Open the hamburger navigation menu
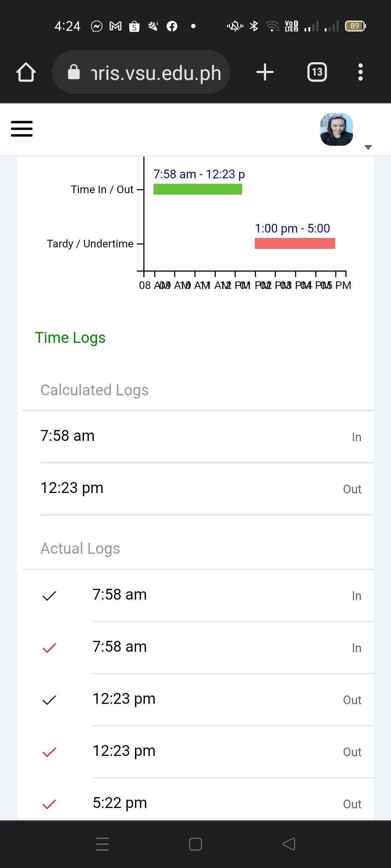The height and width of the screenshot is (868, 391). coord(22,129)
